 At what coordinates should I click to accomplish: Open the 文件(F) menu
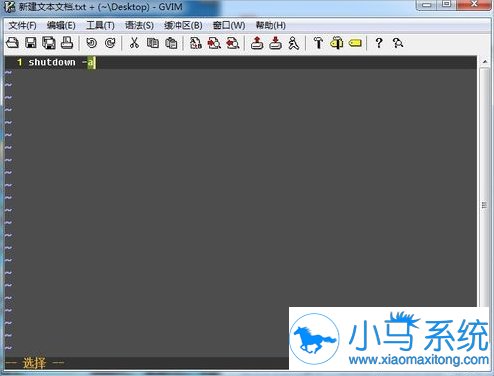coord(22,25)
